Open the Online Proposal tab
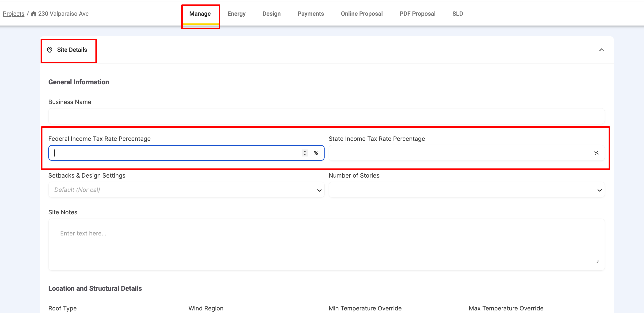This screenshot has width=644, height=313. point(361,14)
